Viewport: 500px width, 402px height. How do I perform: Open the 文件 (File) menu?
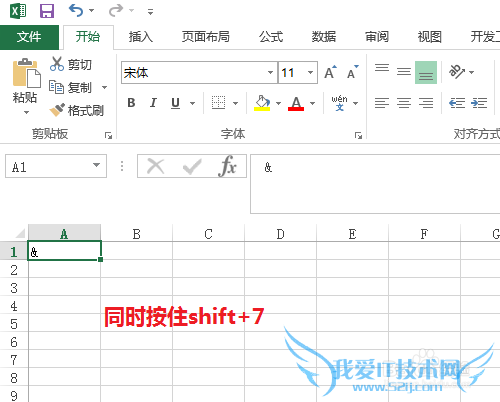point(29,37)
